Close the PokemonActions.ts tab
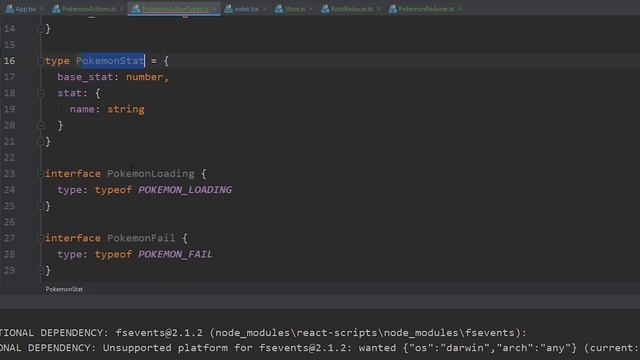 [122, 9]
